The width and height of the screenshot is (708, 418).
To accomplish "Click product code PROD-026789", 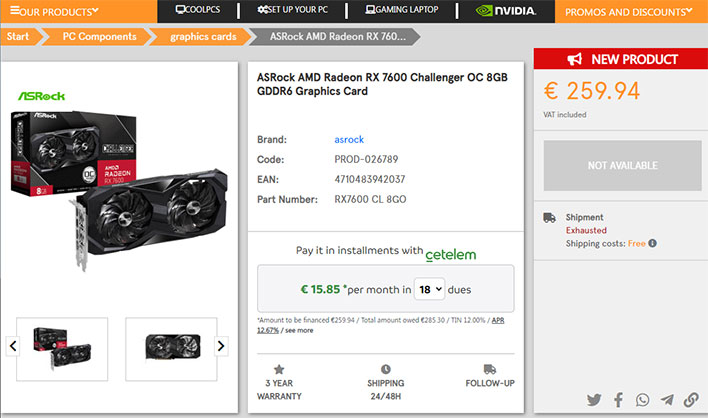I will [x=366, y=159].
